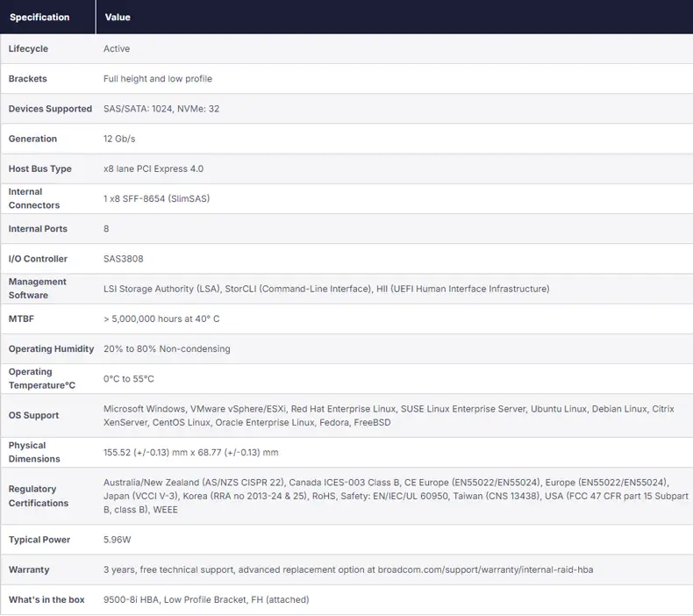The width and height of the screenshot is (693, 616).
Task: Click the 'Active' lifecycle value
Action: [117, 48]
